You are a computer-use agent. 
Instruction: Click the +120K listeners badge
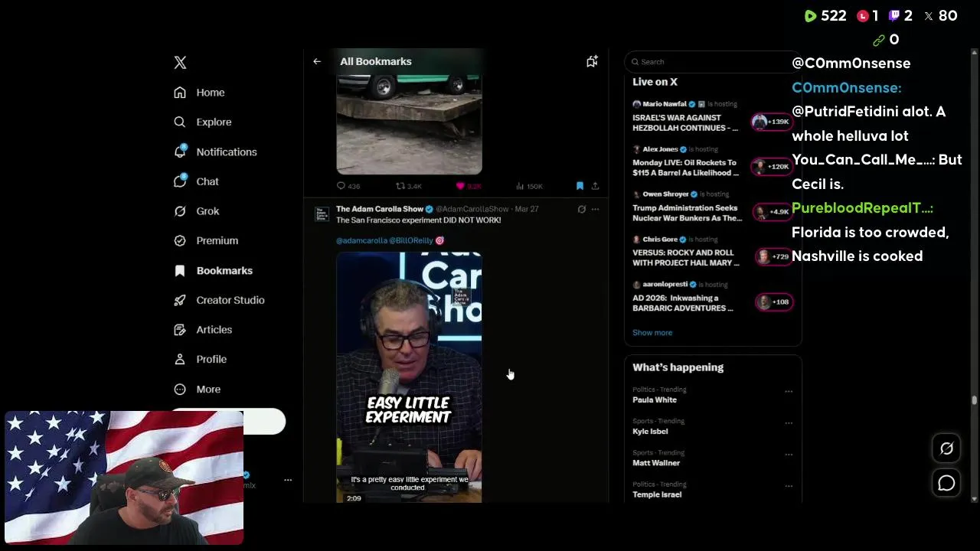pos(773,167)
